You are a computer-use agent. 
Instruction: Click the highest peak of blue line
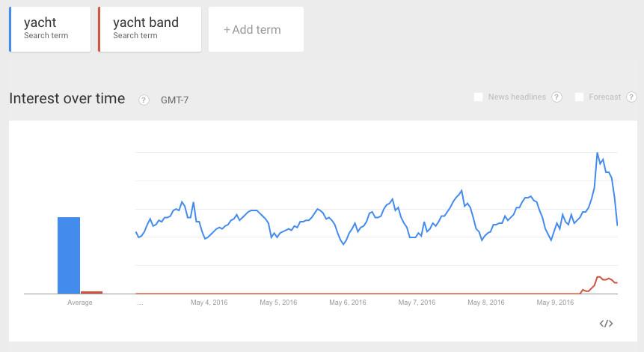[x=597, y=154]
